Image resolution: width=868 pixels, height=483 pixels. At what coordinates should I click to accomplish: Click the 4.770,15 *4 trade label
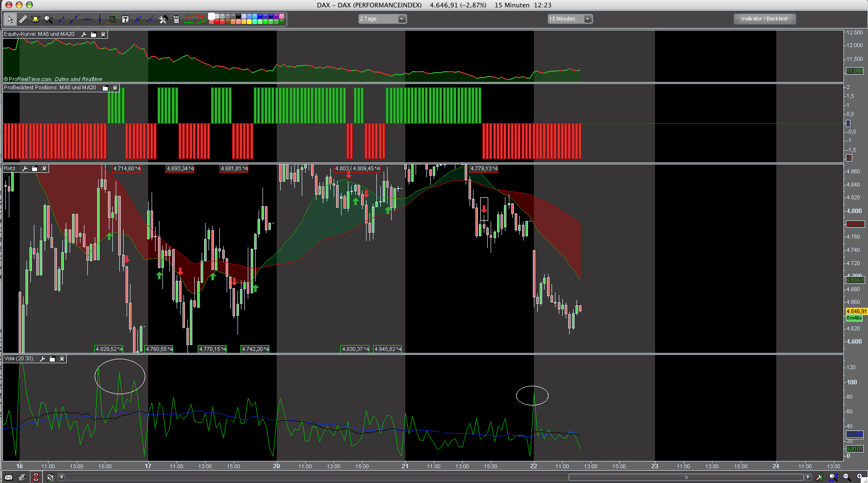coord(212,349)
